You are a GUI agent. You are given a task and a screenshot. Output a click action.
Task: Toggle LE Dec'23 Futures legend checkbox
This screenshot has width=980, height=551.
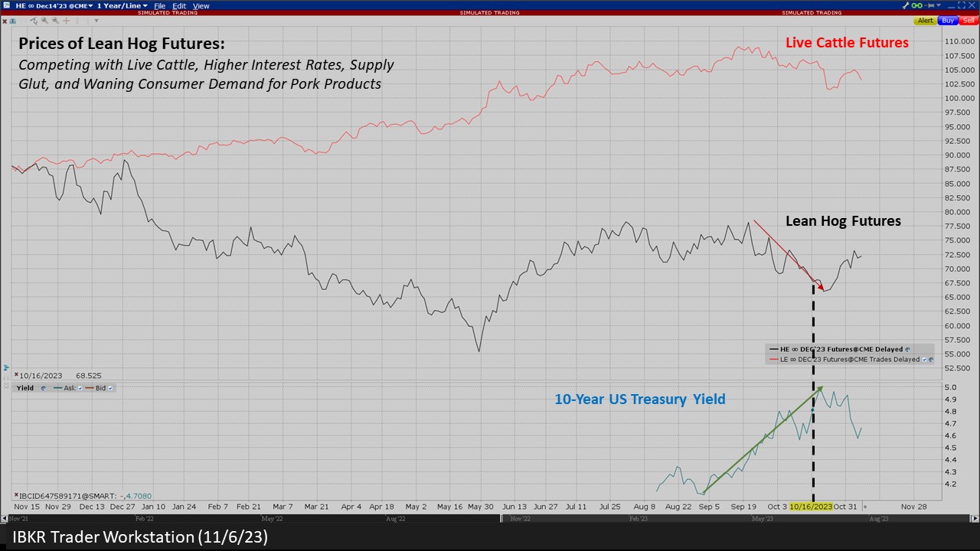point(924,359)
